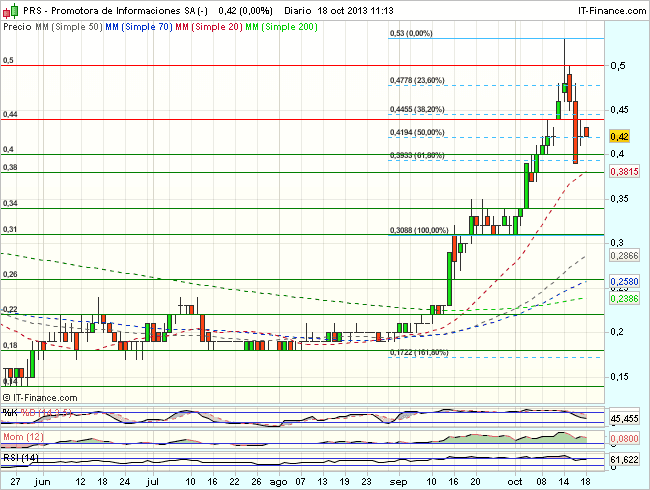Click the 0,4455 (38,20%) Fibonacci label
Image resolution: width=650 pixels, height=490 pixels.
pos(417,109)
